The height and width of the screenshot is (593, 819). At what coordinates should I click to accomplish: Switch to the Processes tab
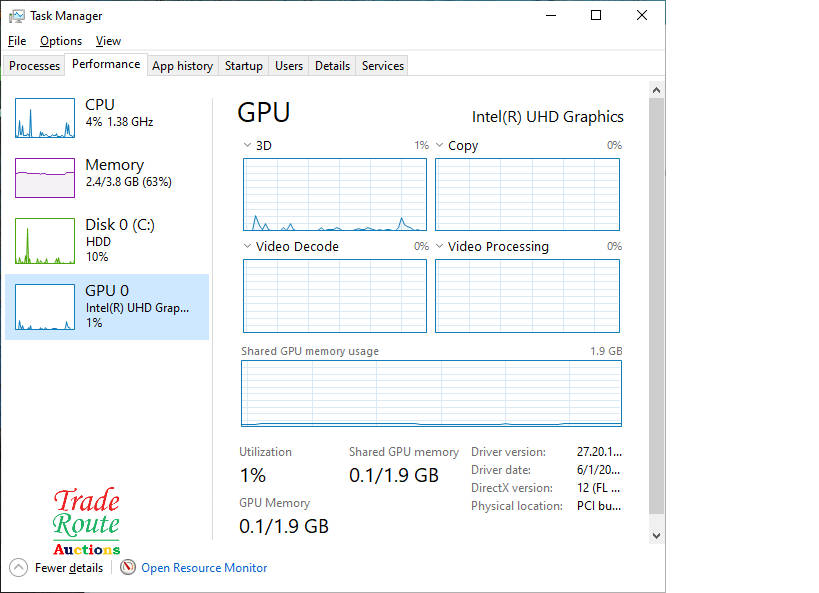coord(35,66)
